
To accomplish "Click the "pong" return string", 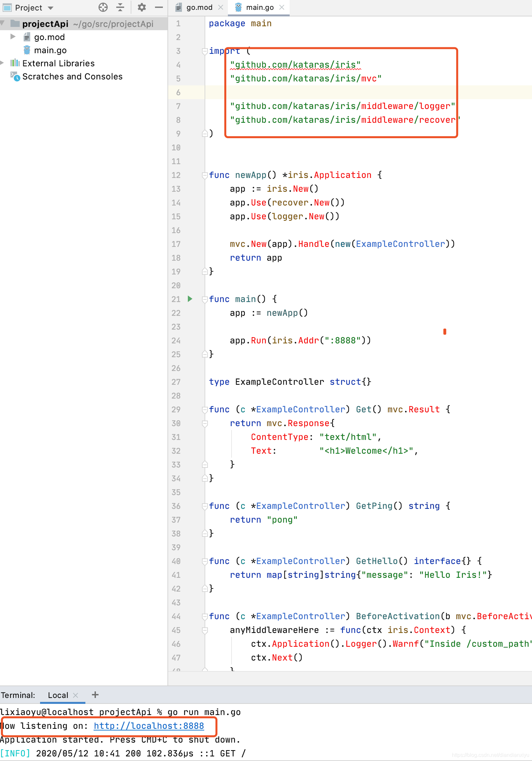I will click(x=282, y=520).
